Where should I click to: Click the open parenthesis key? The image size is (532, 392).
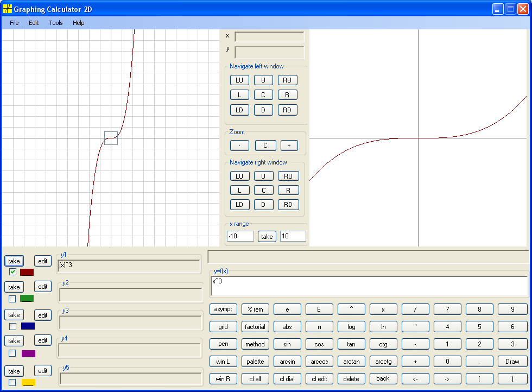(x=479, y=379)
